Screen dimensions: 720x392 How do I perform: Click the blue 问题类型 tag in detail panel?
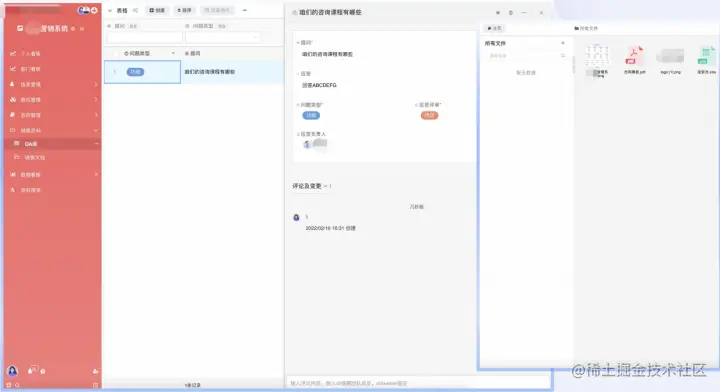click(311, 115)
